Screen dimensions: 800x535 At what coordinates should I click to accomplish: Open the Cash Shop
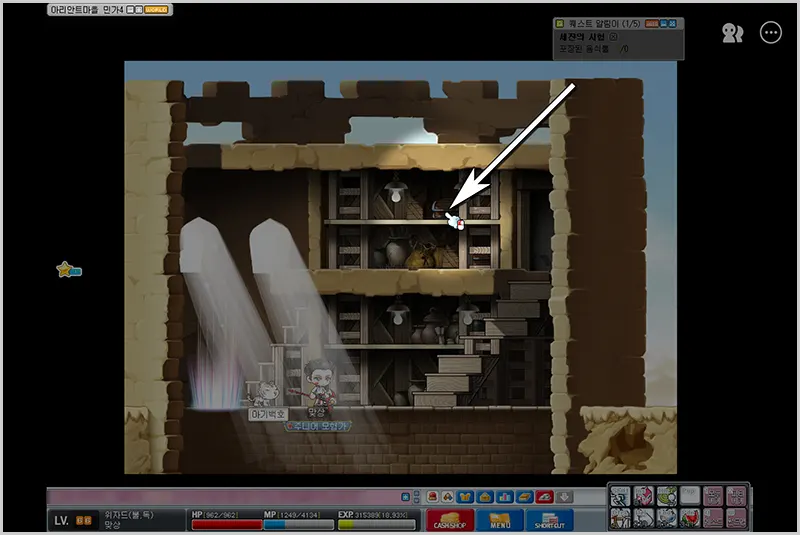pyautogui.click(x=450, y=520)
